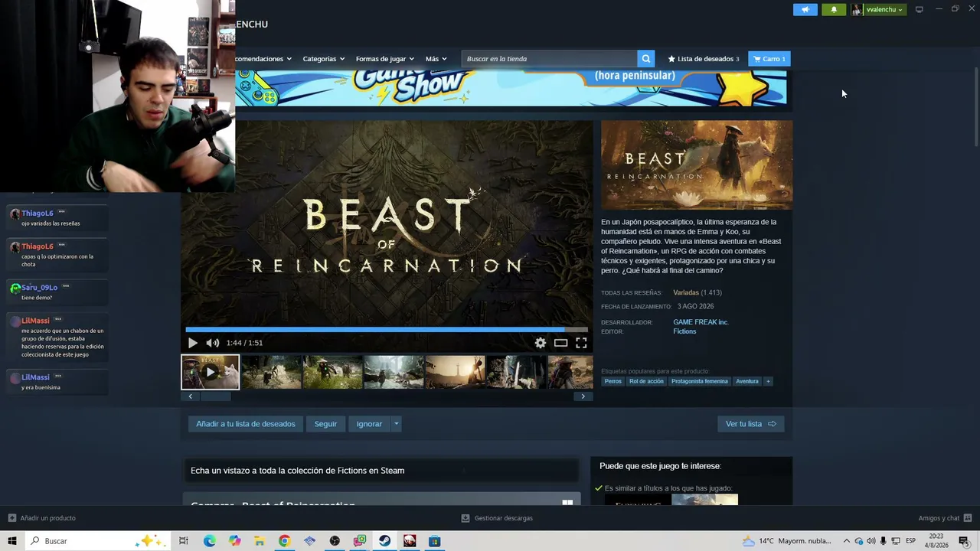Open developer GAME FREAK inc. link
Screen dimensions: 980x551
tap(701, 322)
